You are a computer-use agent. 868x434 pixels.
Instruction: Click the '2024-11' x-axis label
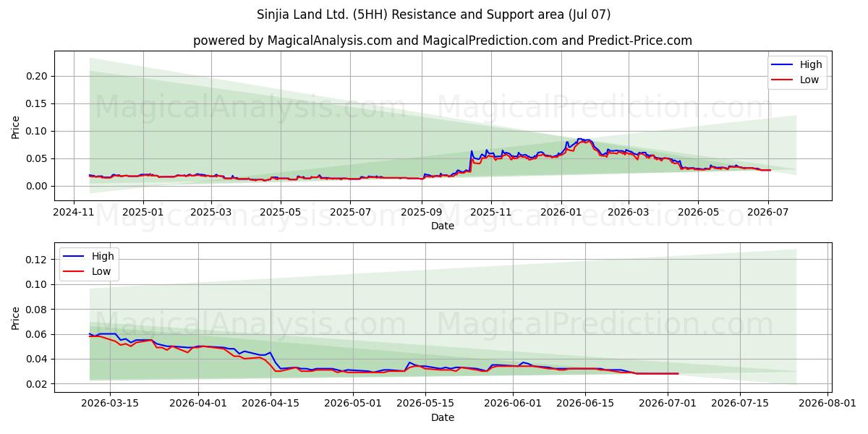point(74,212)
